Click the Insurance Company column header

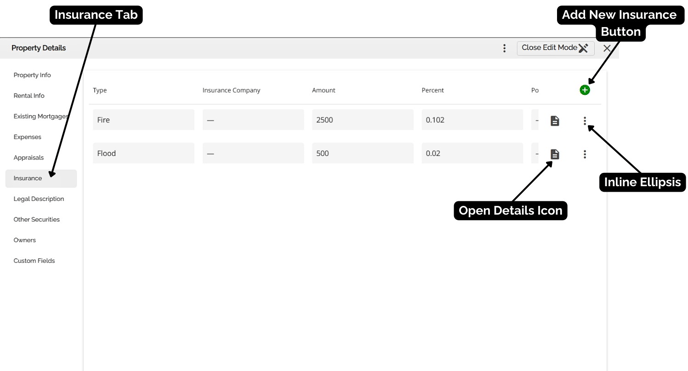(x=231, y=90)
